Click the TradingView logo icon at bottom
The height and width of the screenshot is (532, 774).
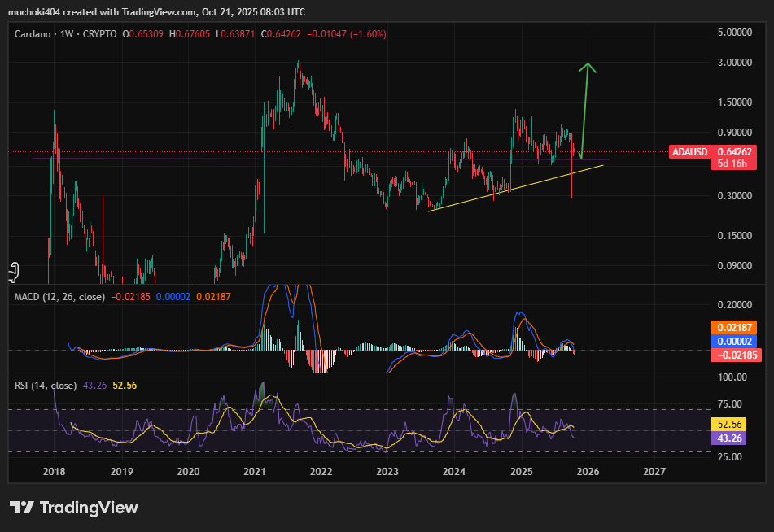pyautogui.click(x=21, y=508)
